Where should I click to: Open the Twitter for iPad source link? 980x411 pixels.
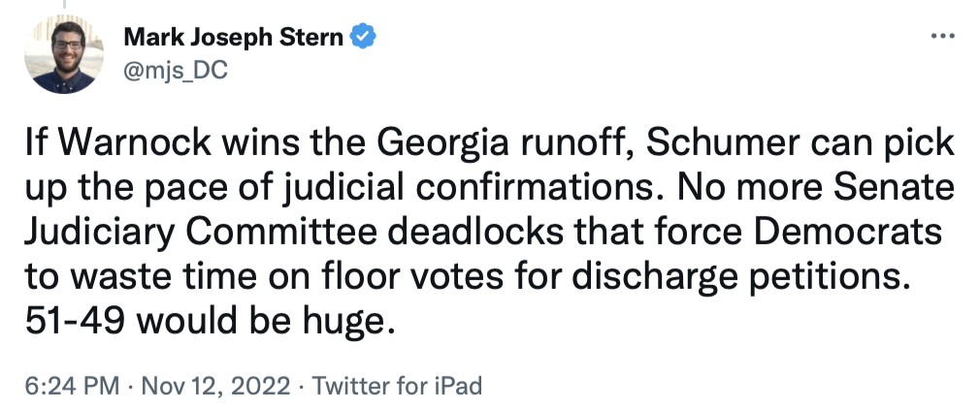395,385
